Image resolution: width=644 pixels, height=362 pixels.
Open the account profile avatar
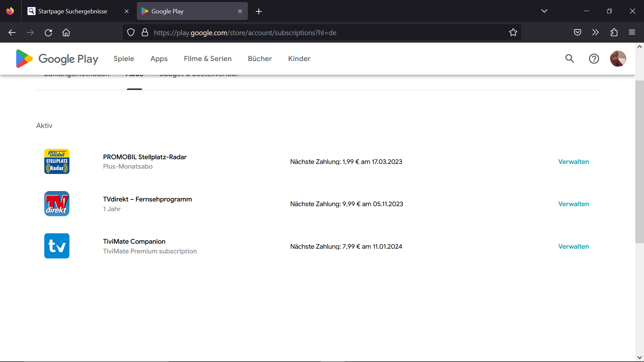click(618, 59)
